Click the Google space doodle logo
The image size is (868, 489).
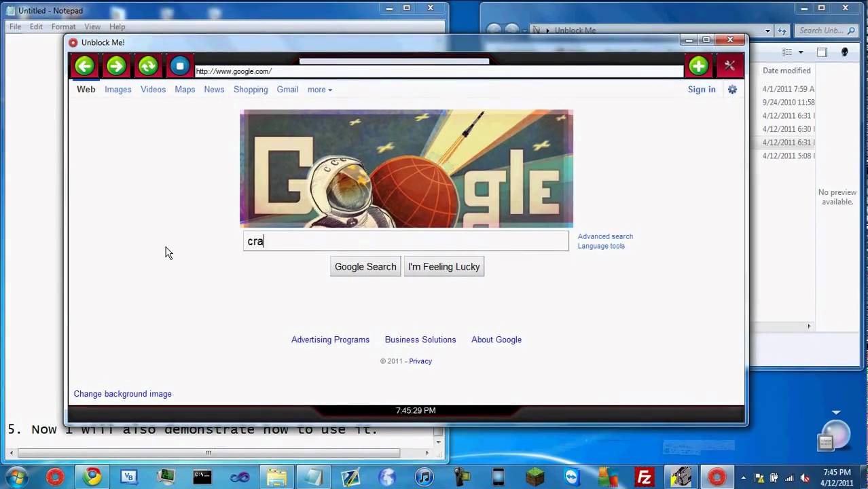(x=406, y=168)
